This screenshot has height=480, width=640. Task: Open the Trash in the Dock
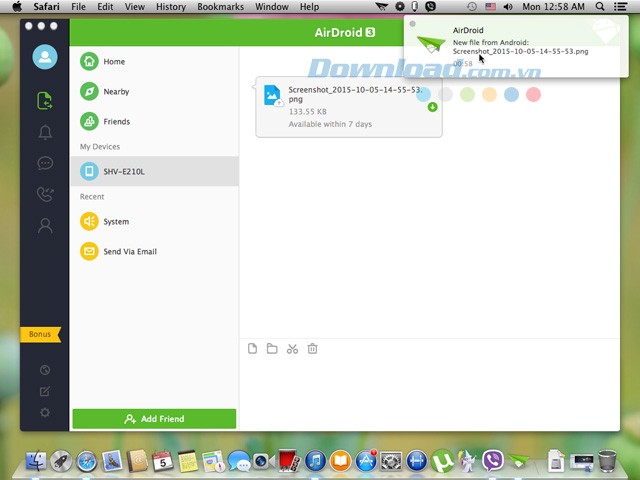607,461
